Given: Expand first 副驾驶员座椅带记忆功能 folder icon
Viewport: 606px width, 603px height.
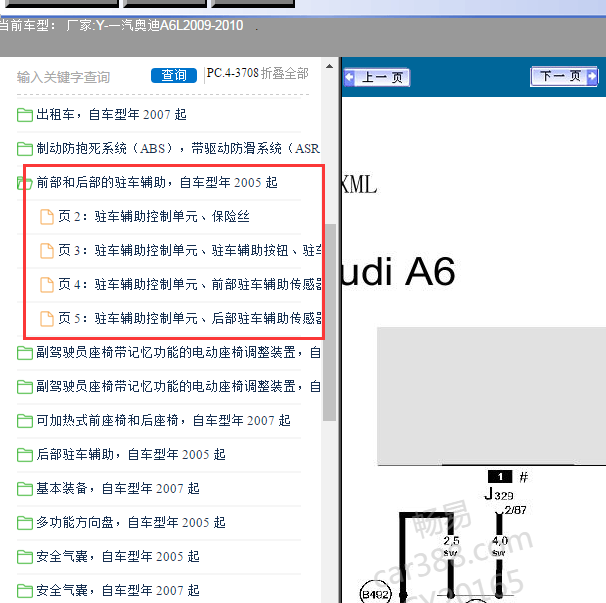Looking at the screenshot, I should (25, 353).
